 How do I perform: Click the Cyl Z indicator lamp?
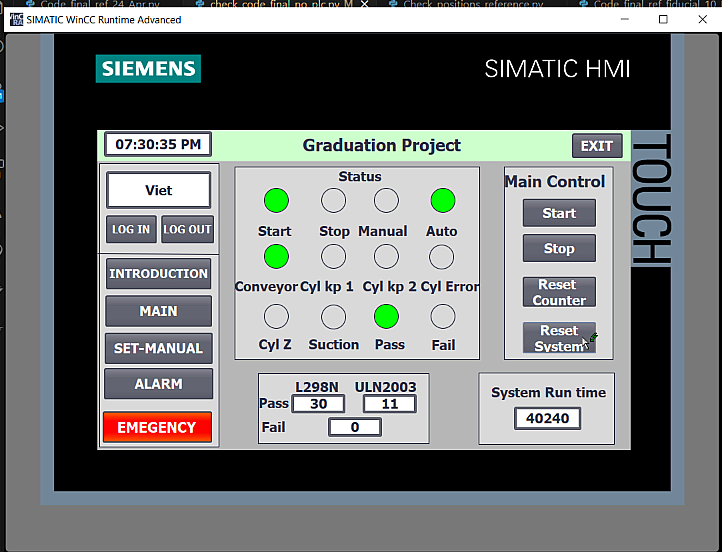pos(276,316)
